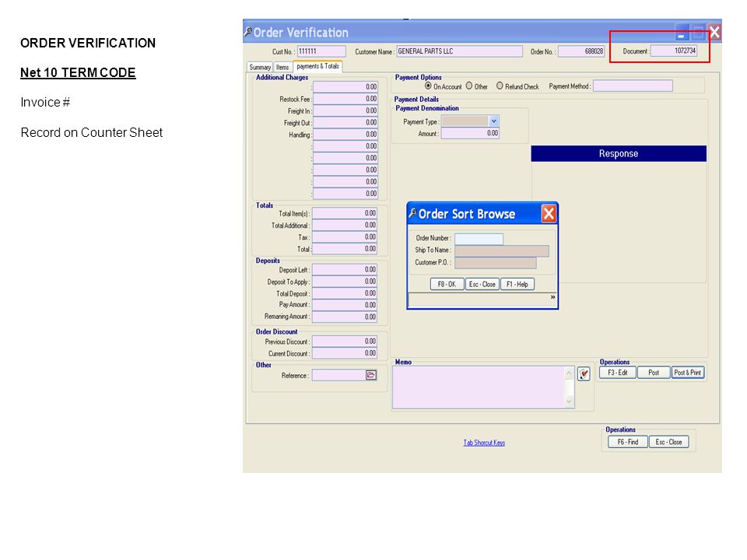Click the Order Number input field
The height and width of the screenshot is (560, 747).
click(x=479, y=239)
